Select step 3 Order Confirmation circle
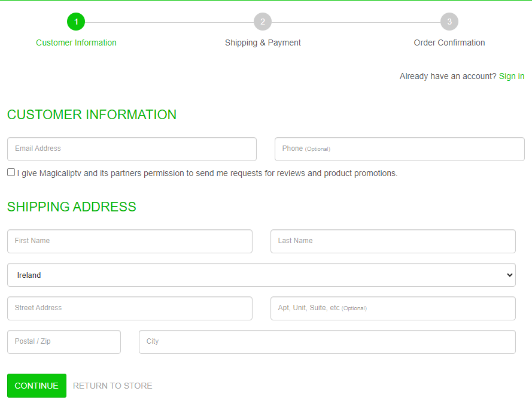This screenshot has width=532, height=412. pyautogui.click(x=449, y=21)
